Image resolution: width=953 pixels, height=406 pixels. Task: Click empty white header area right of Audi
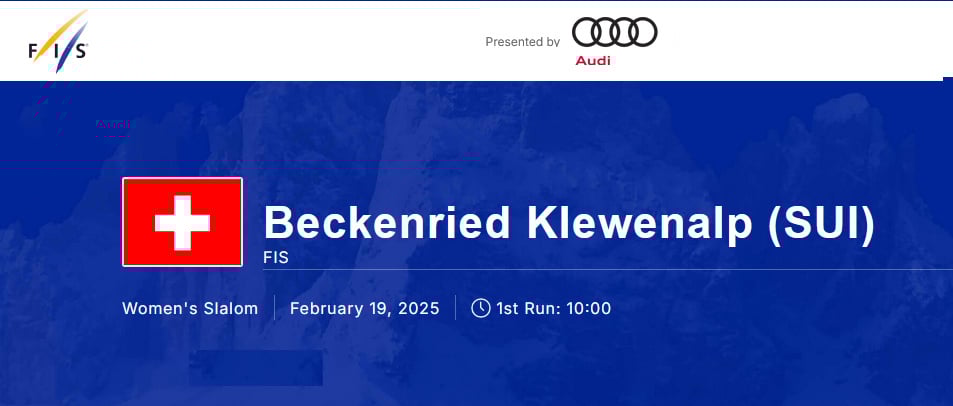point(800,40)
